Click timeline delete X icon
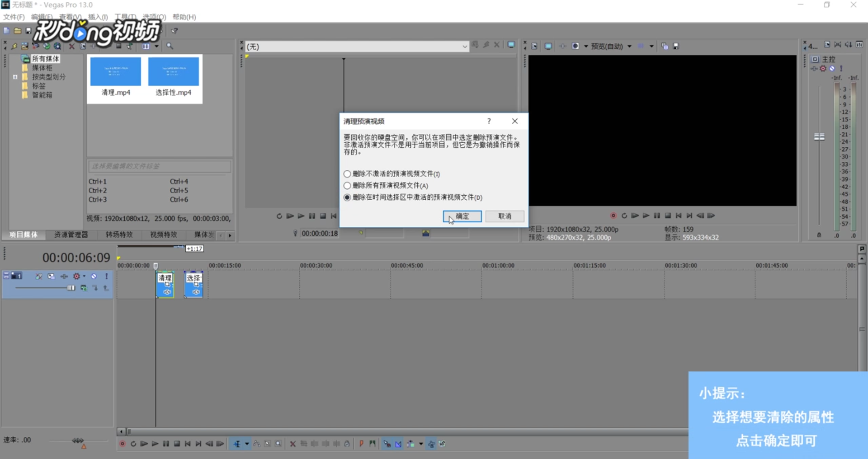The height and width of the screenshot is (459, 868). [x=292, y=444]
